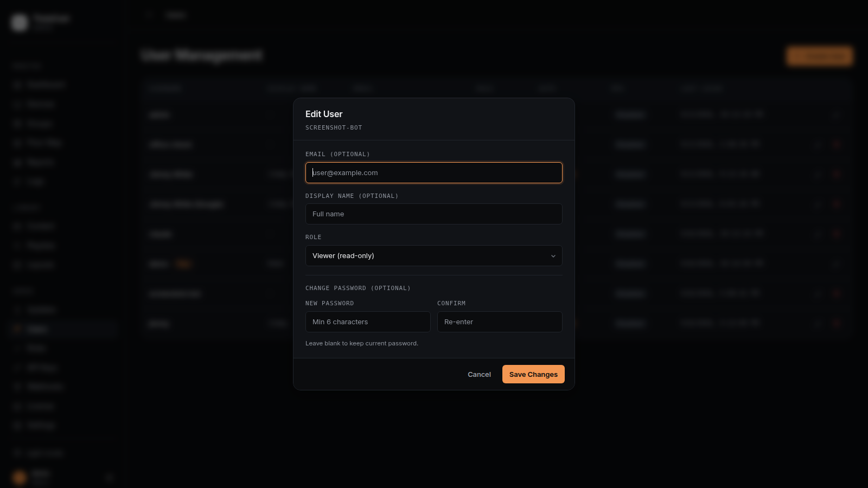
Task: Click the "Leave blank to keep current password." hint
Action: tap(362, 343)
